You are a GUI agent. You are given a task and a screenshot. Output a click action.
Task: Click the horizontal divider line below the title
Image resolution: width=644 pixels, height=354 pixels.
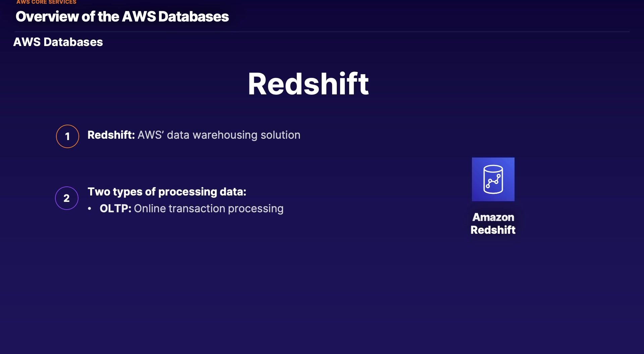(322, 32)
